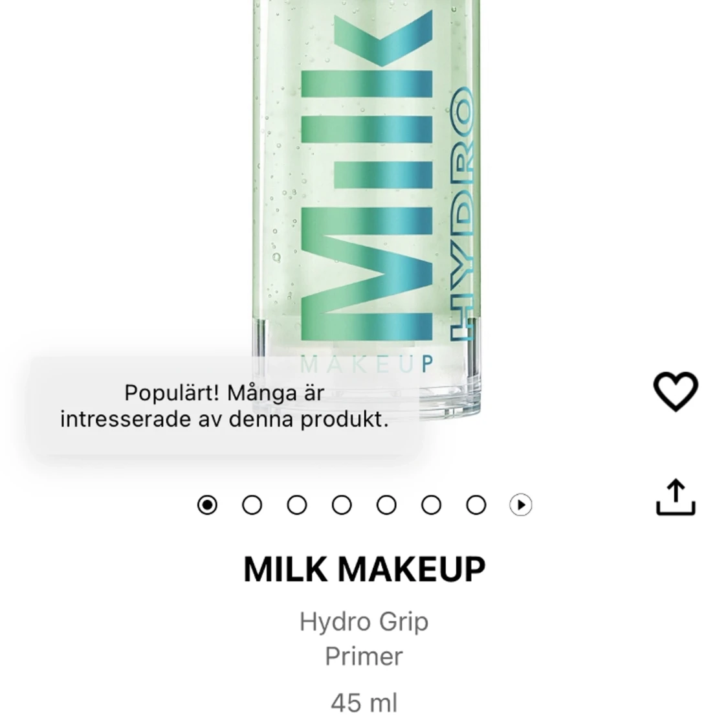The image size is (728, 727).
Task: View Hydro Grip Primer product details
Action: 364,638
